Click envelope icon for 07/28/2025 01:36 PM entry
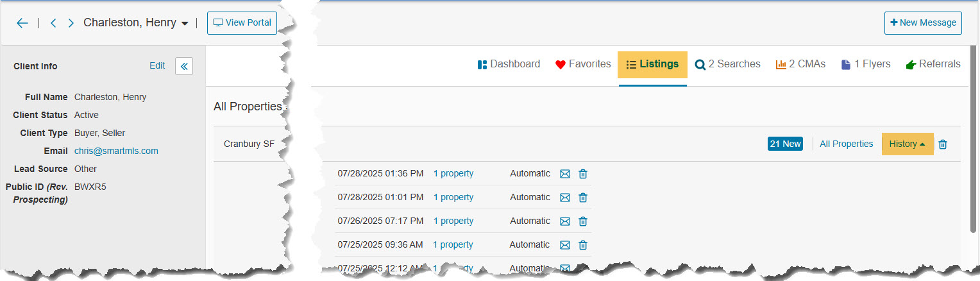 coord(565,174)
